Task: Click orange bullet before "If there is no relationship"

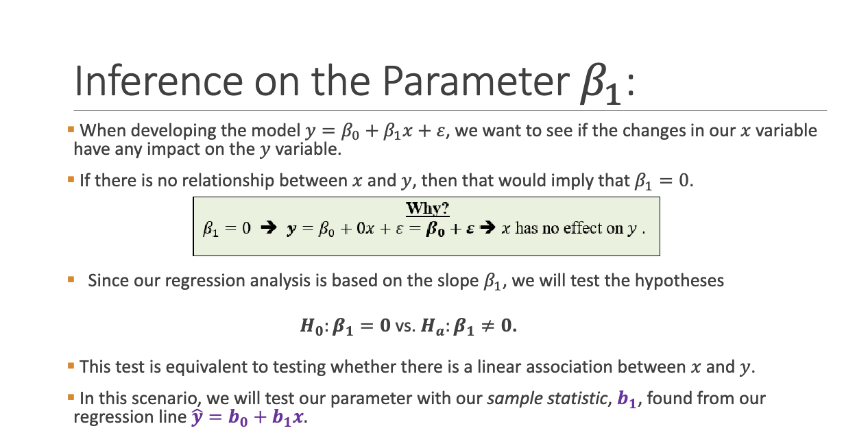Action: (71, 179)
